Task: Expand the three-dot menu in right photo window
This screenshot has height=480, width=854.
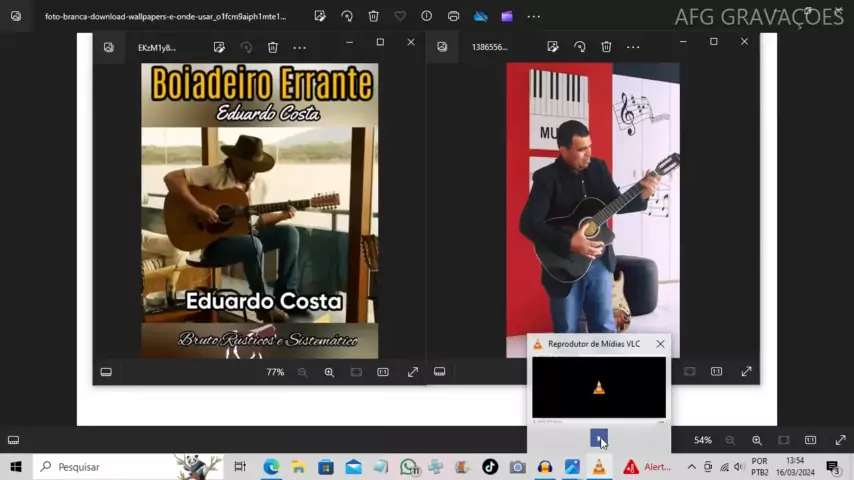Action: point(633,47)
